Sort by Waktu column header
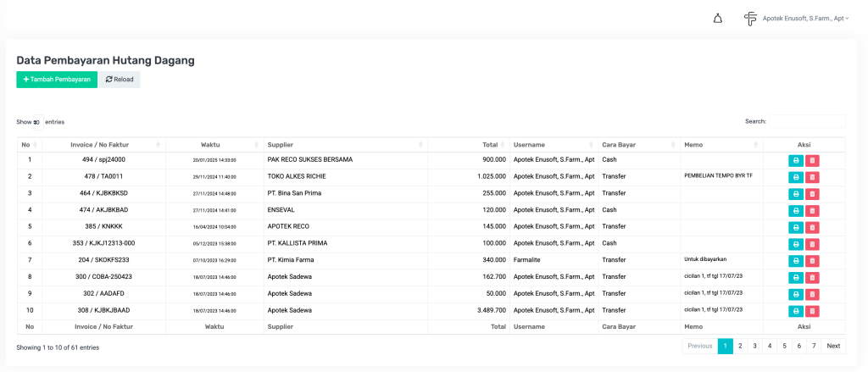 pos(215,145)
